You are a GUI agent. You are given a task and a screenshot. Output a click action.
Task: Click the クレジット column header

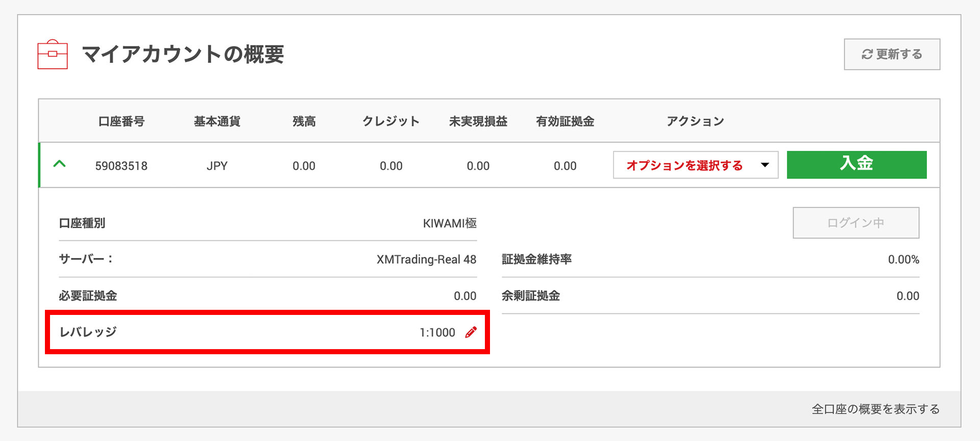coord(391,121)
